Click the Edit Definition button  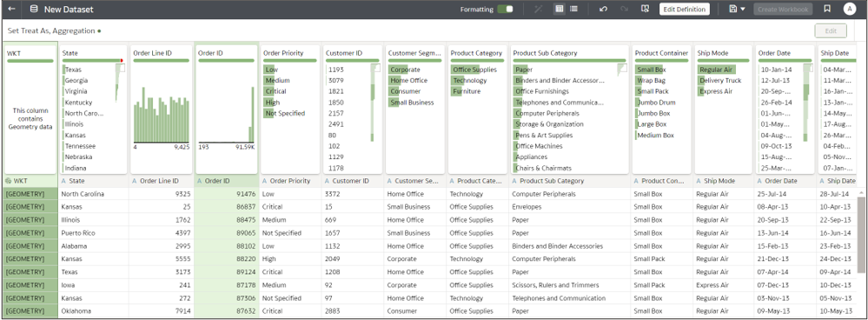684,9
